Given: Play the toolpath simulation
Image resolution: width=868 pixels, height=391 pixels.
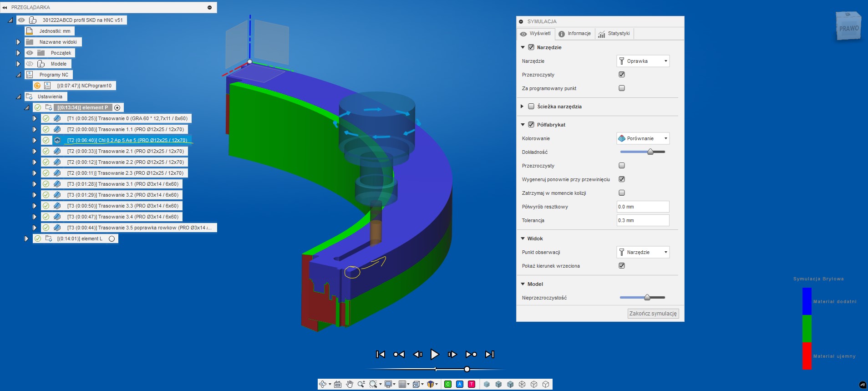Looking at the screenshot, I should (435, 354).
